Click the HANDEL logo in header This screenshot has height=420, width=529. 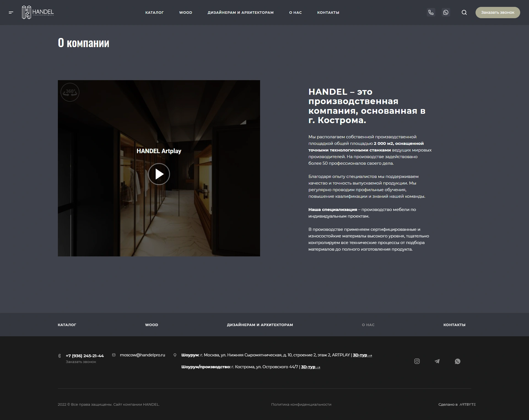point(38,12)
